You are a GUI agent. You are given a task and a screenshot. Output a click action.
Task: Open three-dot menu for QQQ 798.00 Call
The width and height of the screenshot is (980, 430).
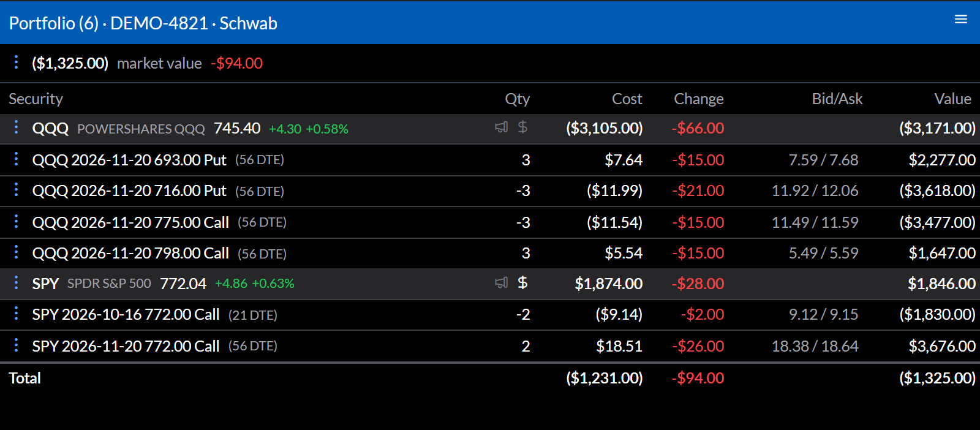[x=16, y=252]
